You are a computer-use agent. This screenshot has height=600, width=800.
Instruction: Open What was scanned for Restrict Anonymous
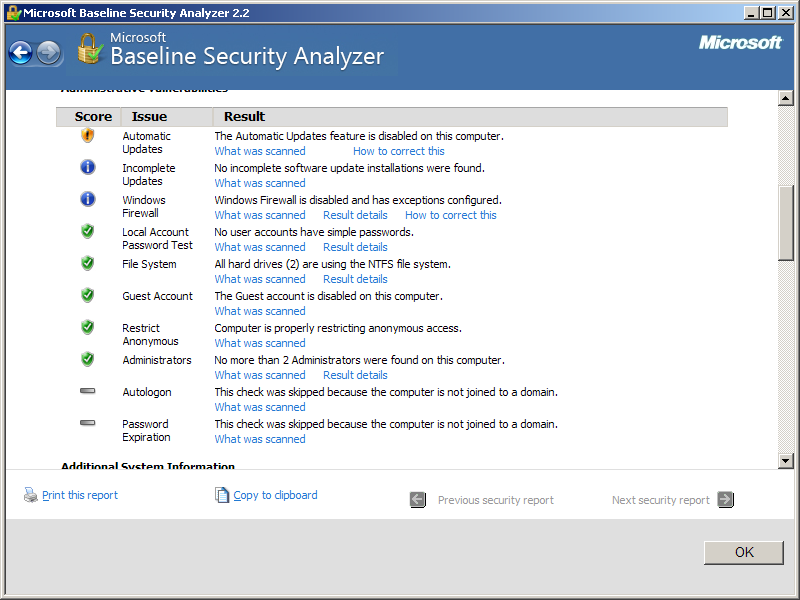(260, 343)
